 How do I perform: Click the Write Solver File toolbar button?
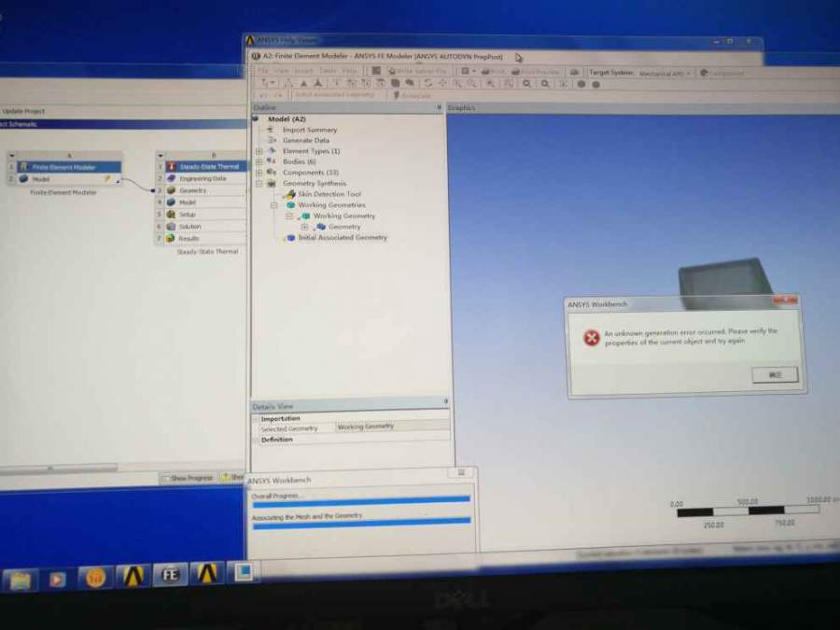(417, 71)
